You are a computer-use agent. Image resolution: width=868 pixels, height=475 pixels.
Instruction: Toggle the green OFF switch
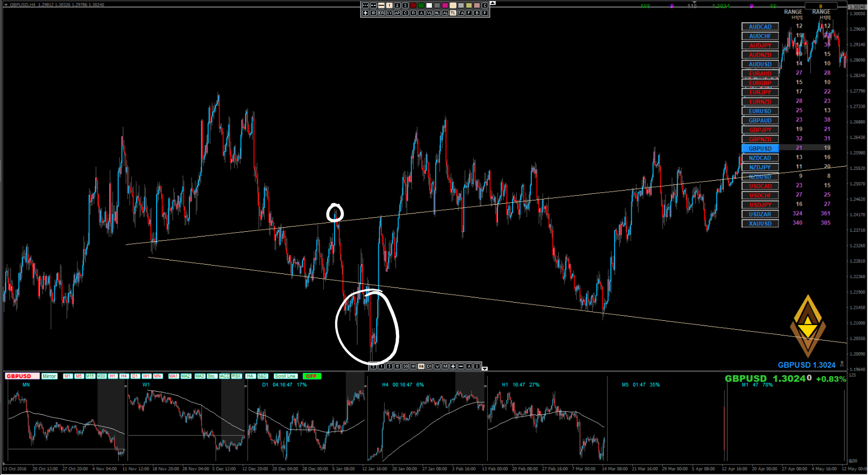[312, 376]
